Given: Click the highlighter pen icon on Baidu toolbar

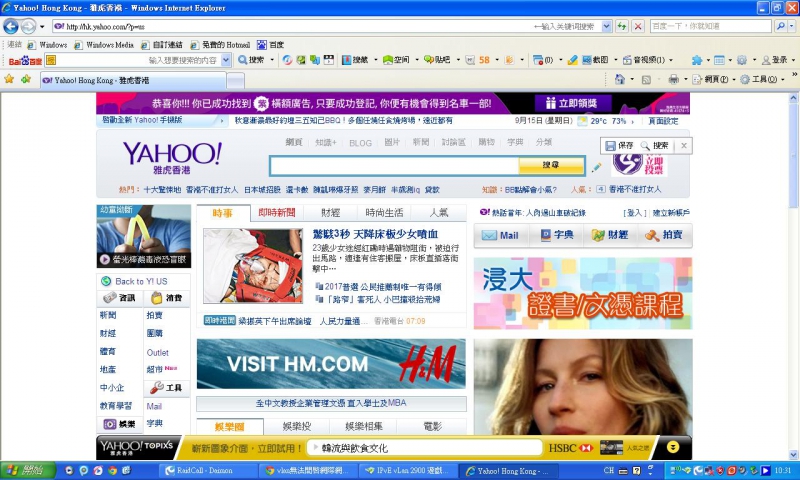Looking at the screenshot, I should (x=572, y=60).
